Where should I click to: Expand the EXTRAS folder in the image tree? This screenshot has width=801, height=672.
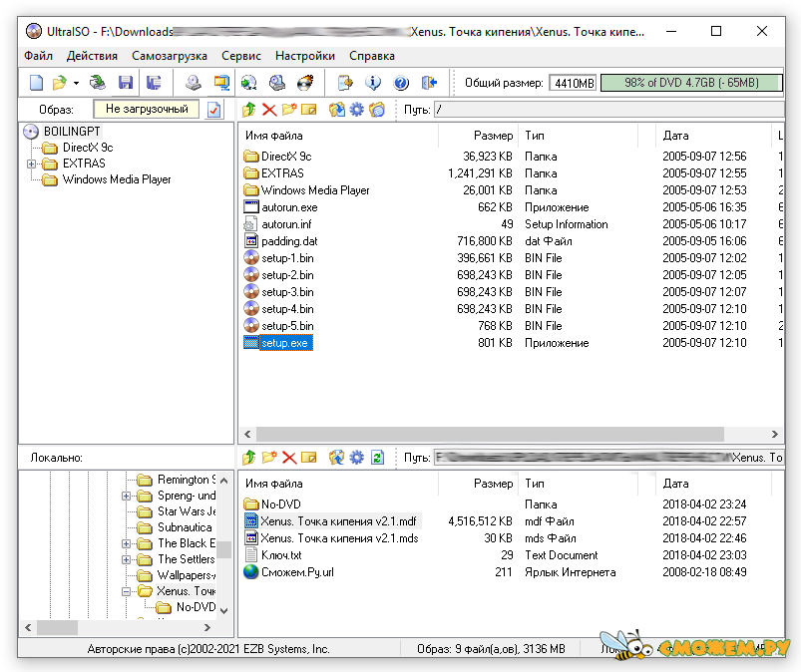click(32, 164)
